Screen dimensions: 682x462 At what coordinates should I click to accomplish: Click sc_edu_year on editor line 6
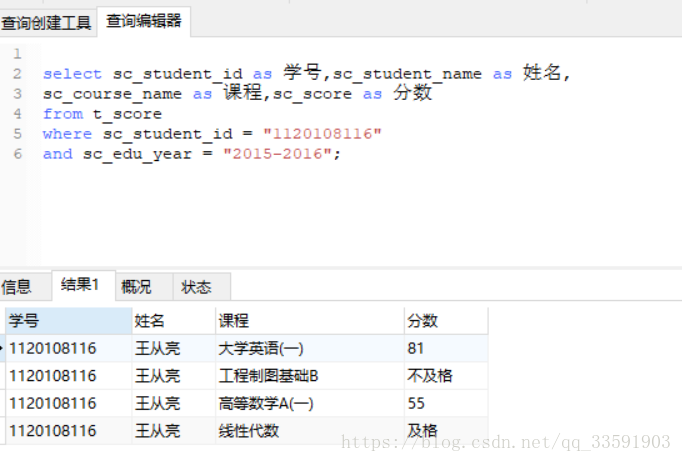[x=137, y=154]
